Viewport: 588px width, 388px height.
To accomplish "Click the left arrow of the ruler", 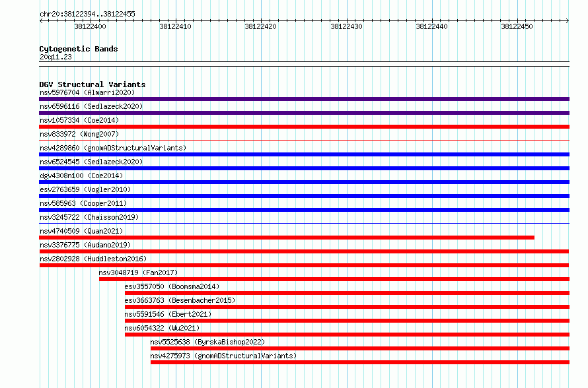I will pos(41,21).
